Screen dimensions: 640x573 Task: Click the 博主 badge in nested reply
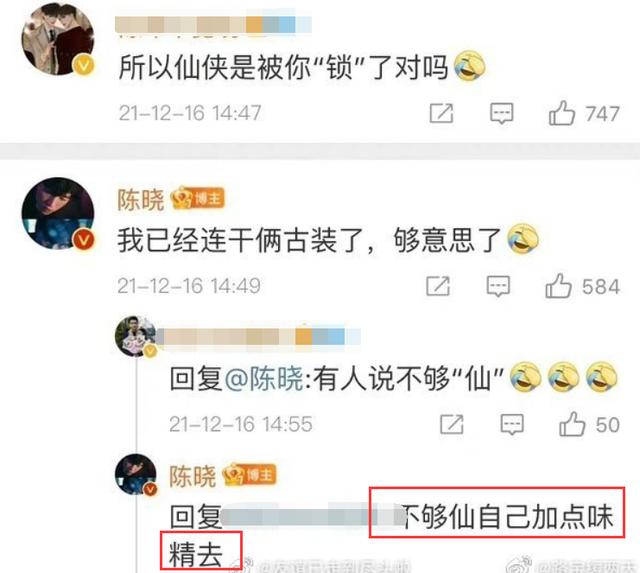pos(249,475)
